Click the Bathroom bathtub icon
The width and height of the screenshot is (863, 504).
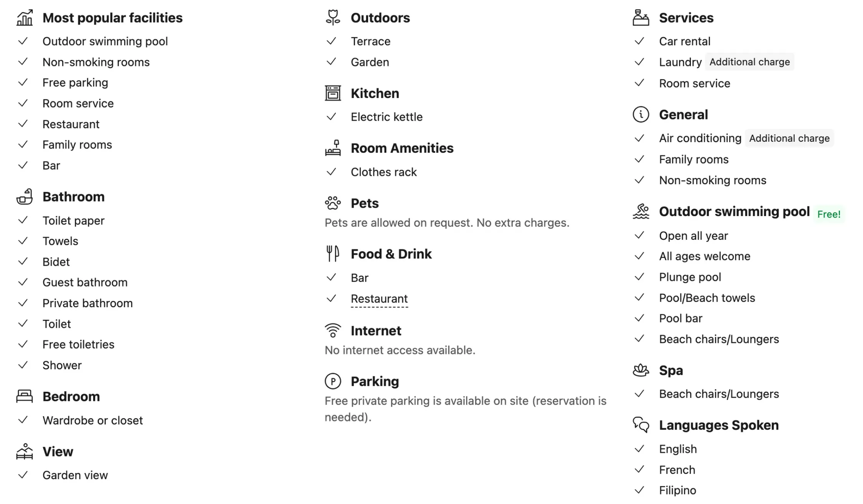pyautogui.click(x=25, y=197)
